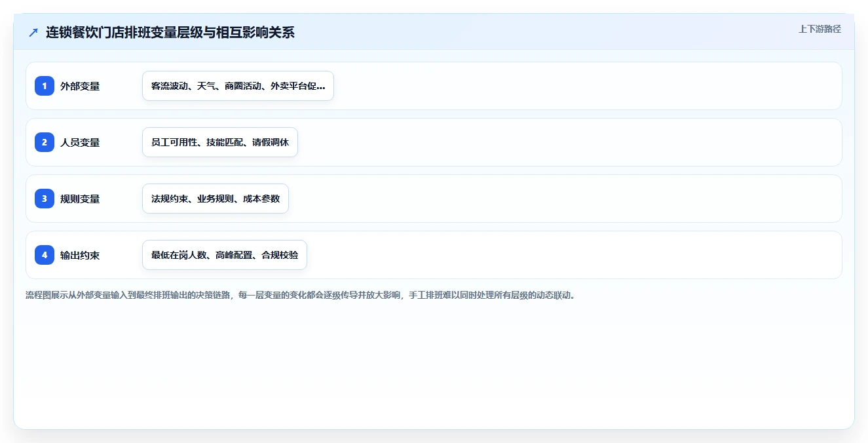Select the number 3 step badge

tap(45, 199)
